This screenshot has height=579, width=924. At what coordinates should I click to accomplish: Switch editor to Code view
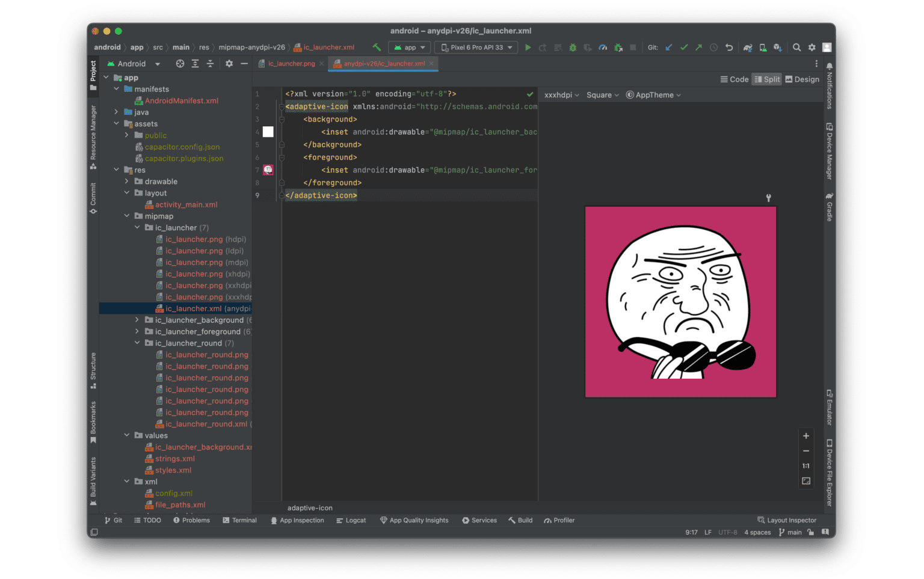(735, 79)
